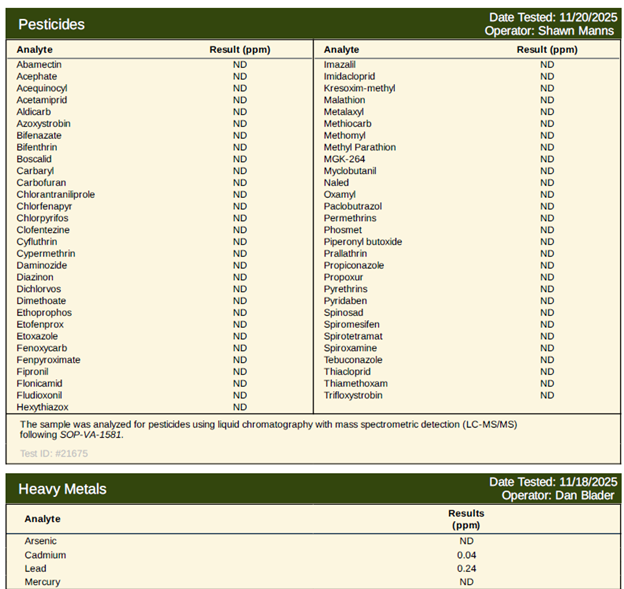Click the Pesticides section header
624x589 pixels.
coord(52,24)
